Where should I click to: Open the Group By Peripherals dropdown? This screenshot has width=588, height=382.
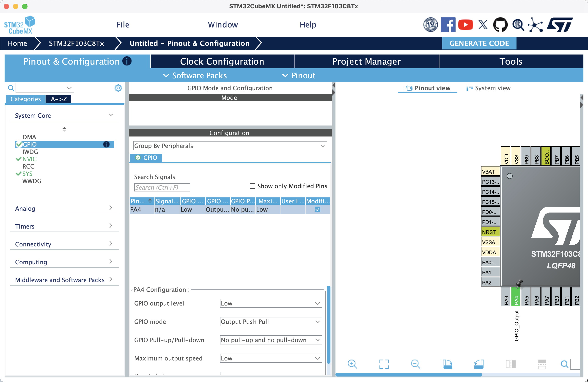point(230,146)
